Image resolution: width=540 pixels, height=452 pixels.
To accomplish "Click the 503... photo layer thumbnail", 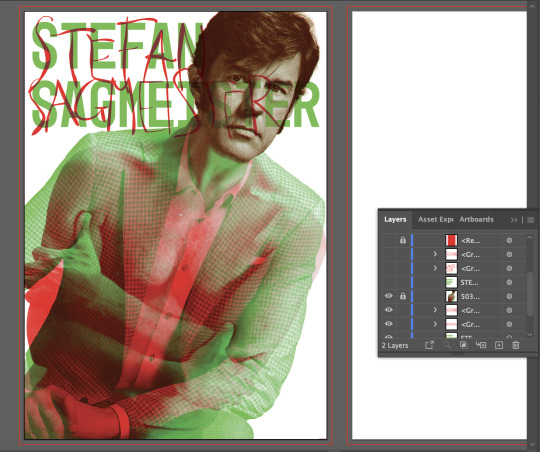I will (x=451, y=296).
